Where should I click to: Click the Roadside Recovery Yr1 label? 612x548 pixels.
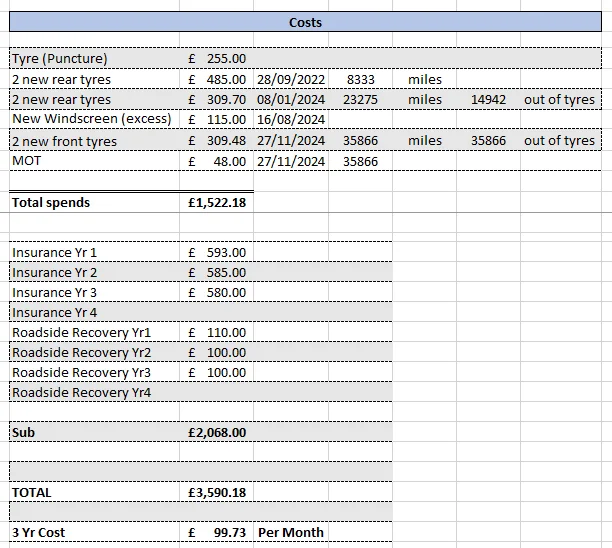pyautogui.click(x=81, y=333)
